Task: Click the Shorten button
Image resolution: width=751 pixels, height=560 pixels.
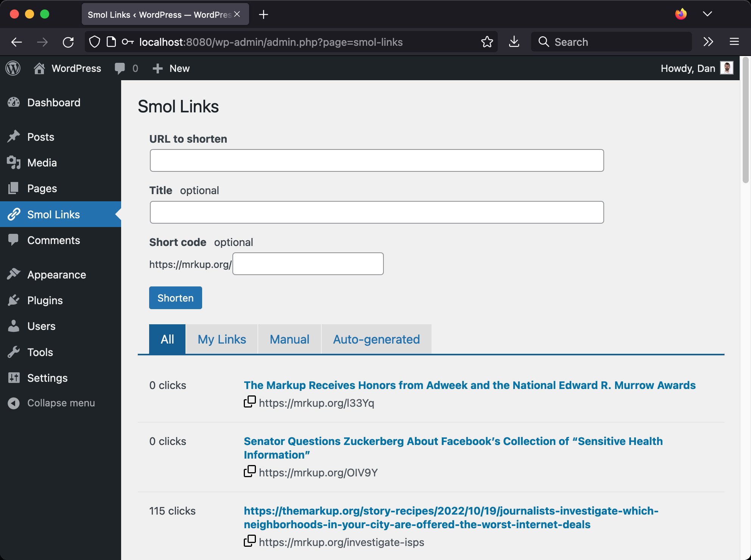Action: (175, 298)
